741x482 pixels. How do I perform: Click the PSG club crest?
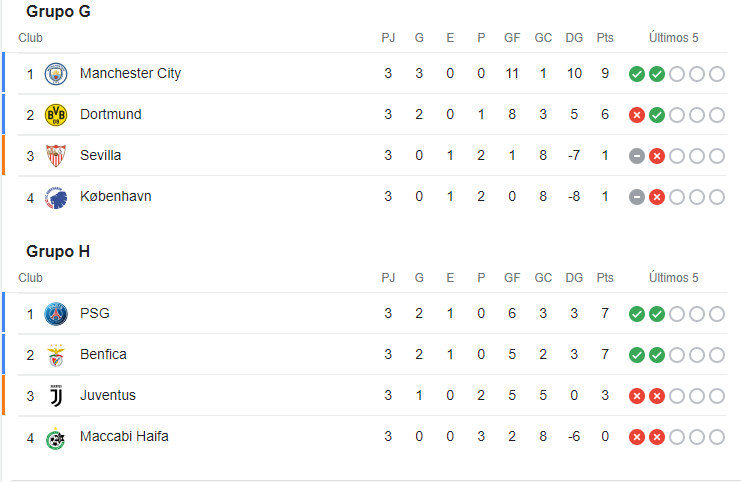click(x=56, y=314)
